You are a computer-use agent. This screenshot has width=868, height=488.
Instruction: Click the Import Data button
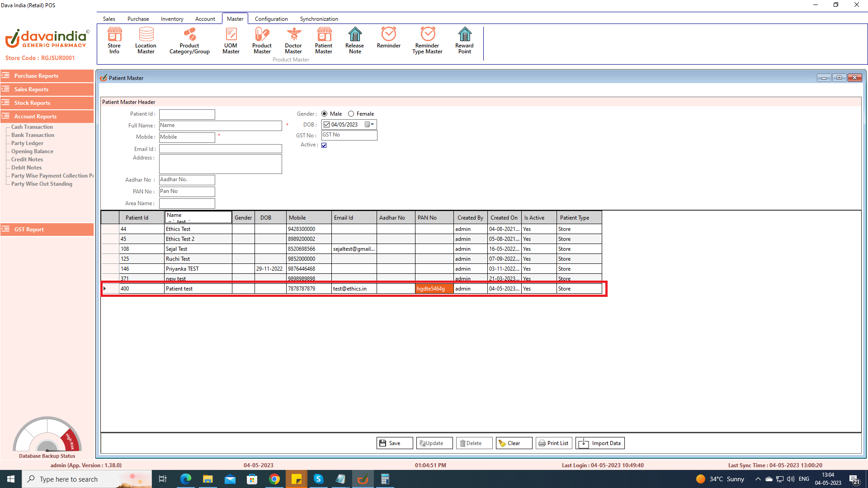click(600, 443)
